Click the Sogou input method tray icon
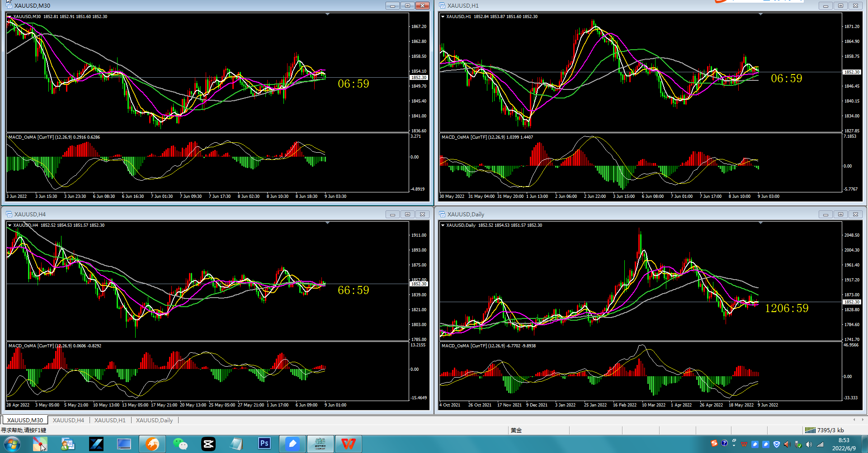The image size is (868, 453). 714,443
